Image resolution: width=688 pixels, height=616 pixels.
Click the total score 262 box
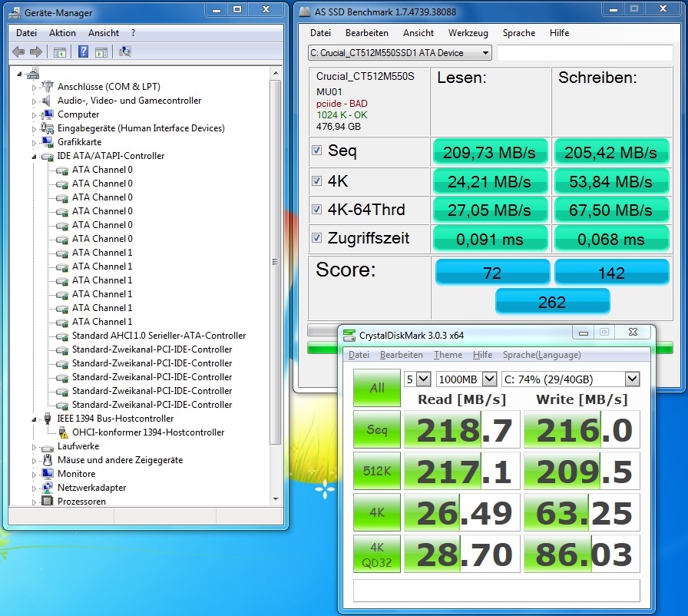tap(552, 302)
